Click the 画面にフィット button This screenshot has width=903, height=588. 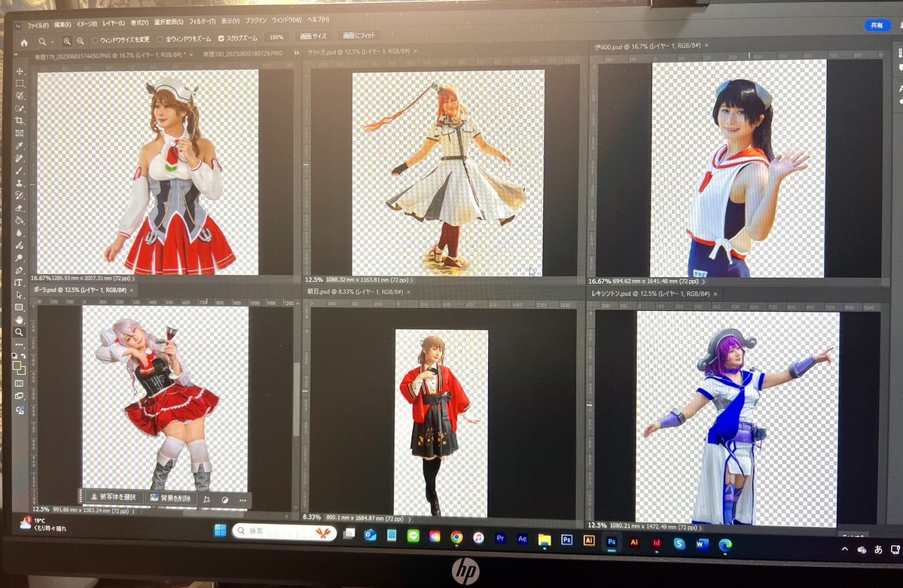[358, 35]
